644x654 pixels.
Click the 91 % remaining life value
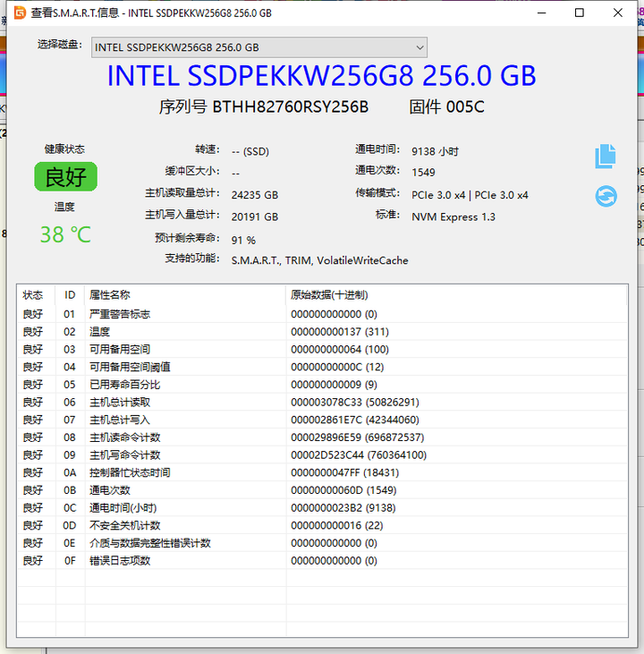click(x=243, y=241)
